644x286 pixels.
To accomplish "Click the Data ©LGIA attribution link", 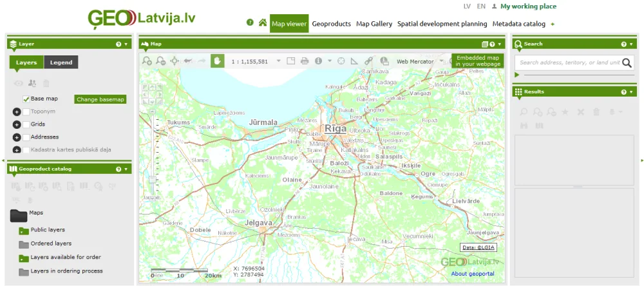I will click(478, 247).
